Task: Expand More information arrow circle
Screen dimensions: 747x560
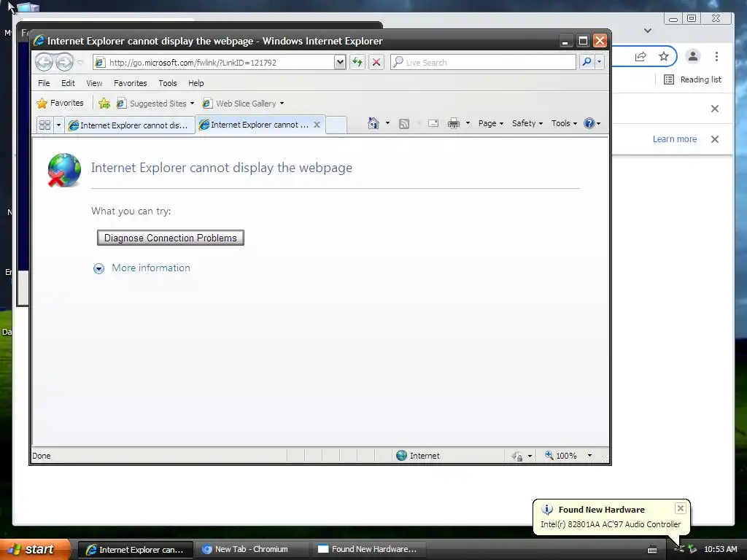Action: (x=98, y=268)
